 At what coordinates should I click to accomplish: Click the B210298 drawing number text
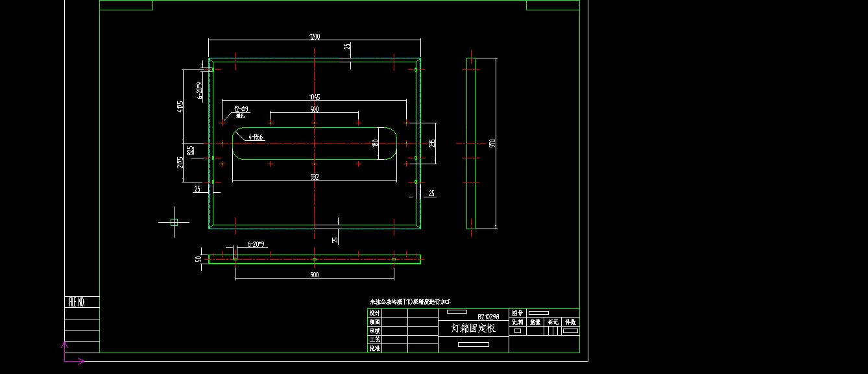pyautogui.click(x=488, y=317)
